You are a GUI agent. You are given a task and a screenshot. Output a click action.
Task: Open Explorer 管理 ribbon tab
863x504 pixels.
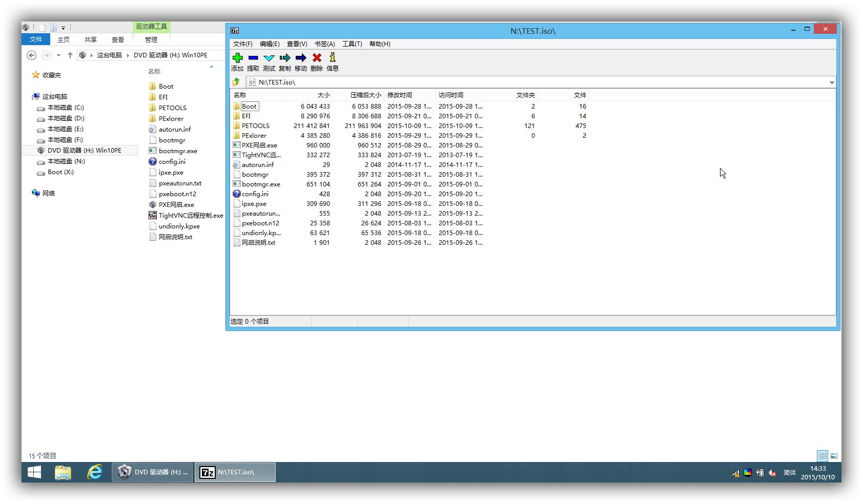coord(151,39)
